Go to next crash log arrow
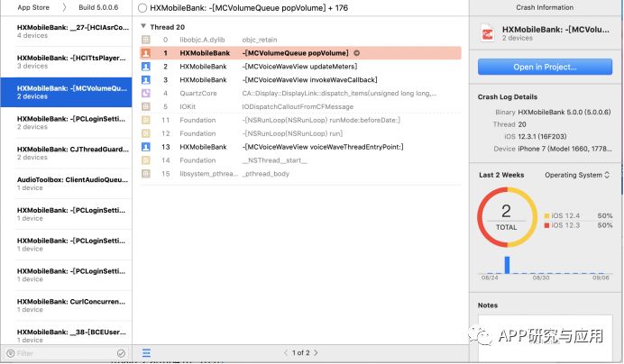 point(316,353)
